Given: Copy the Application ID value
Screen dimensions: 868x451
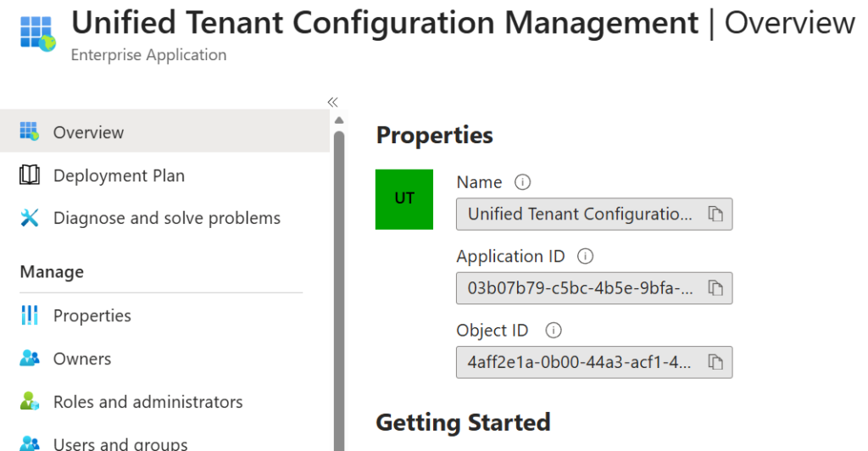Looking at the screenshot, I should pos(715,288).
